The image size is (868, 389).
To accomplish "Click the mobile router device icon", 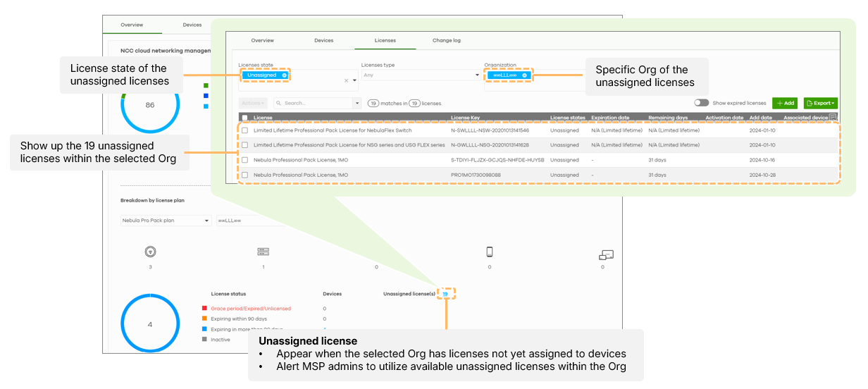I will point(490,252).
